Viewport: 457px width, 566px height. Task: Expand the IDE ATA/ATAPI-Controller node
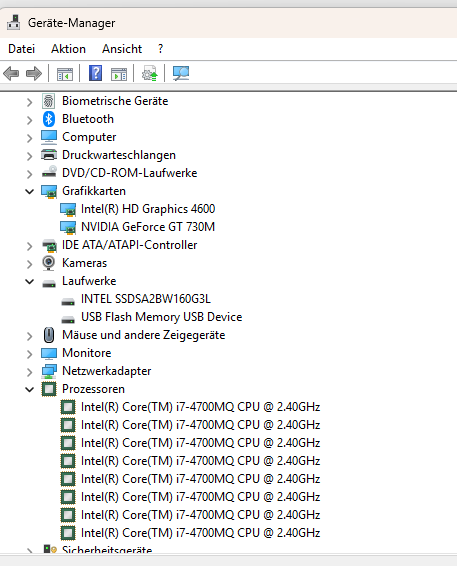[30, 247]
